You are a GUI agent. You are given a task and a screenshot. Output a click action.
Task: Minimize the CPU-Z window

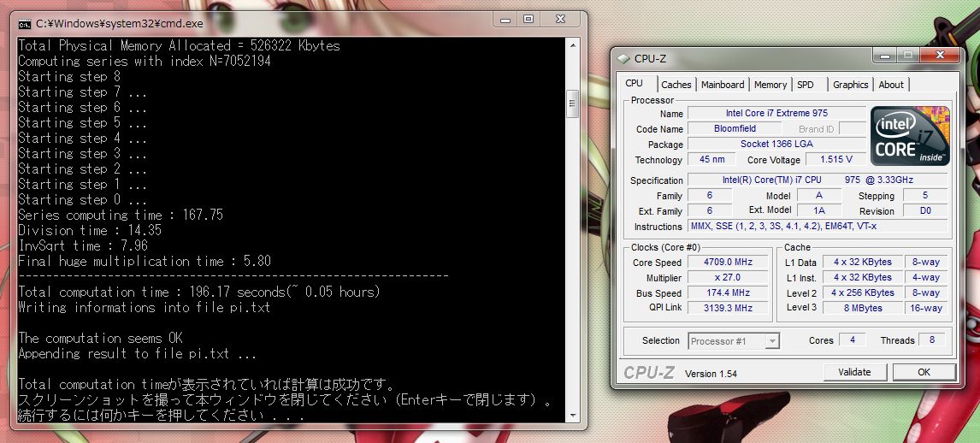click(x=885, y=56)
